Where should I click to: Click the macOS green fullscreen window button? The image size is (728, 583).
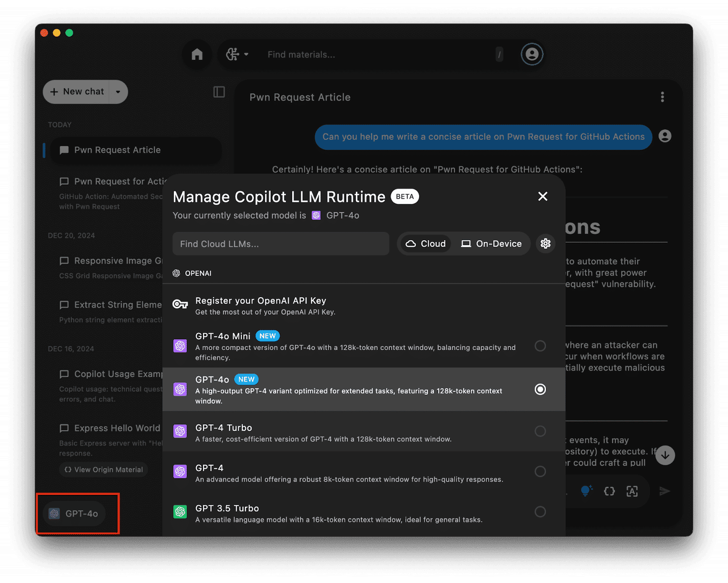click(x=69, y=33)
